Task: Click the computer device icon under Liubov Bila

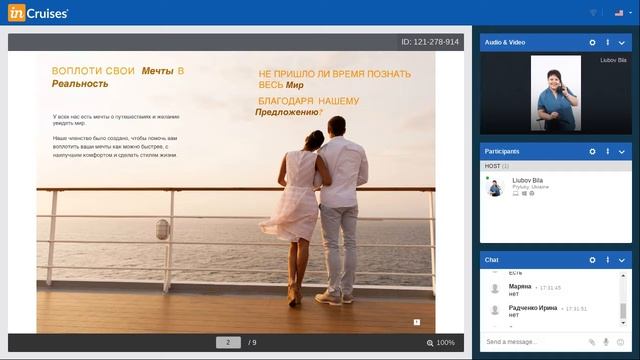Action: 516,193
